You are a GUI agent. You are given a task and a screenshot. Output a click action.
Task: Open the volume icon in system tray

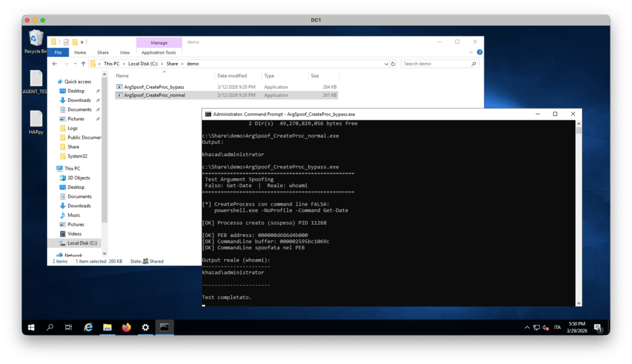coord(546,328)
